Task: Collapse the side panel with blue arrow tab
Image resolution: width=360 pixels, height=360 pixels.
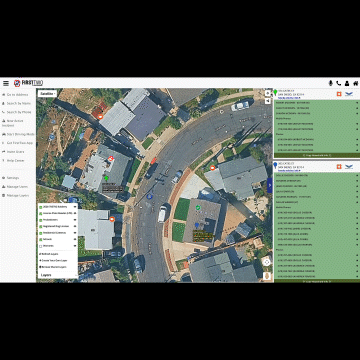Action: pyautogui.click(x=270, y=185)
